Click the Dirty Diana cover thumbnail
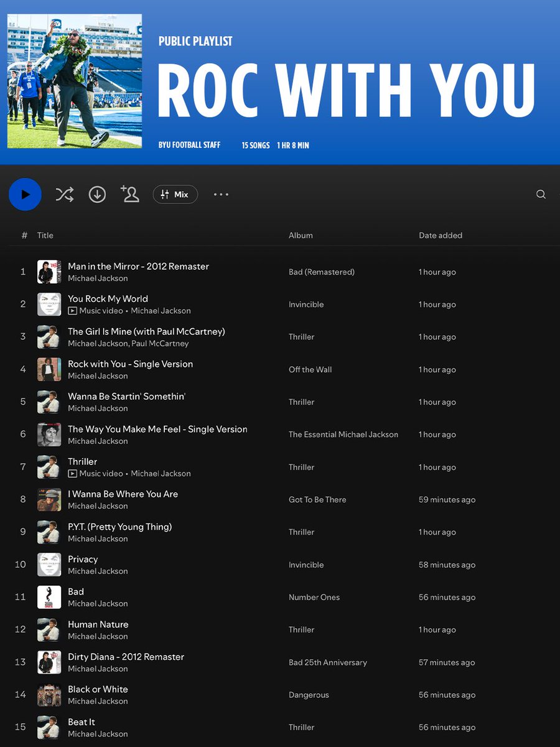 coord(49,662)
